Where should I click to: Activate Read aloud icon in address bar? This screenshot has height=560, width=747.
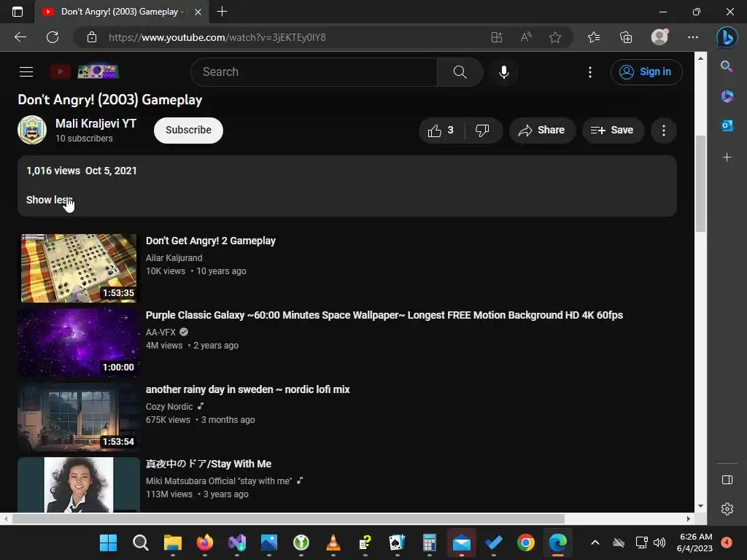[526, 37]
